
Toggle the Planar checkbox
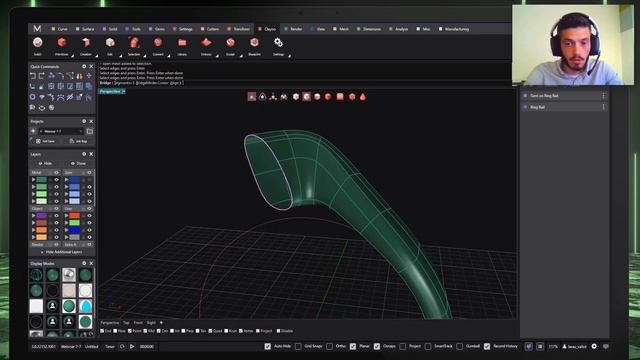(x=353, y=346)
